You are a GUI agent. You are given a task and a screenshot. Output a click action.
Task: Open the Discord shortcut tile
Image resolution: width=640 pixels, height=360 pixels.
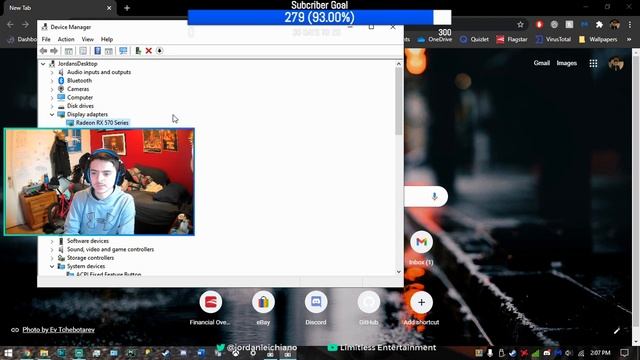click(x=316, y=308)
